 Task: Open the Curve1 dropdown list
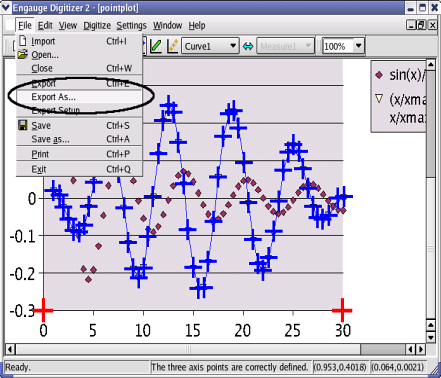tap(210, 46)
